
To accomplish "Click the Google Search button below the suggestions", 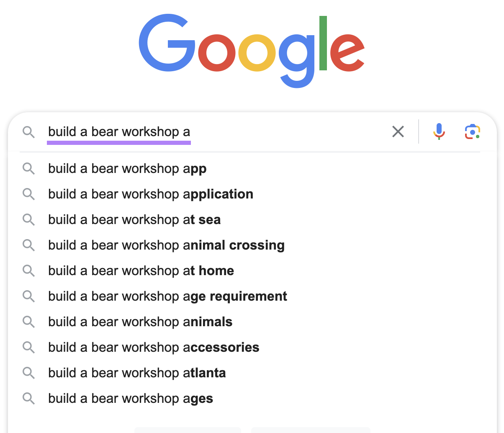I will (x=188, y=430).
